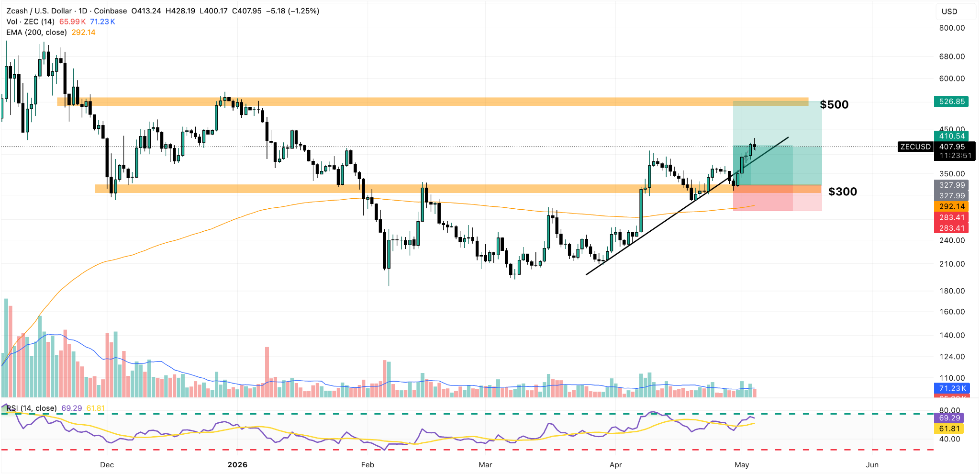Image resolution: width=980 pixels, height=474 pixels.
Task: Click the $500 annotation label
Action: 834,104
